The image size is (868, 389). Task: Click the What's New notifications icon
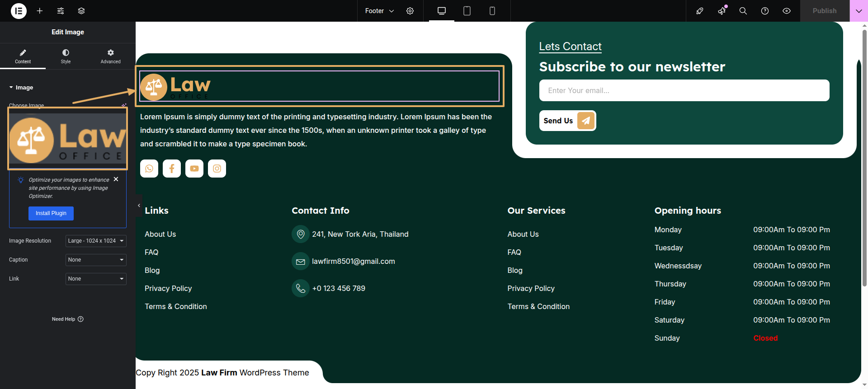tap(722, 11)
